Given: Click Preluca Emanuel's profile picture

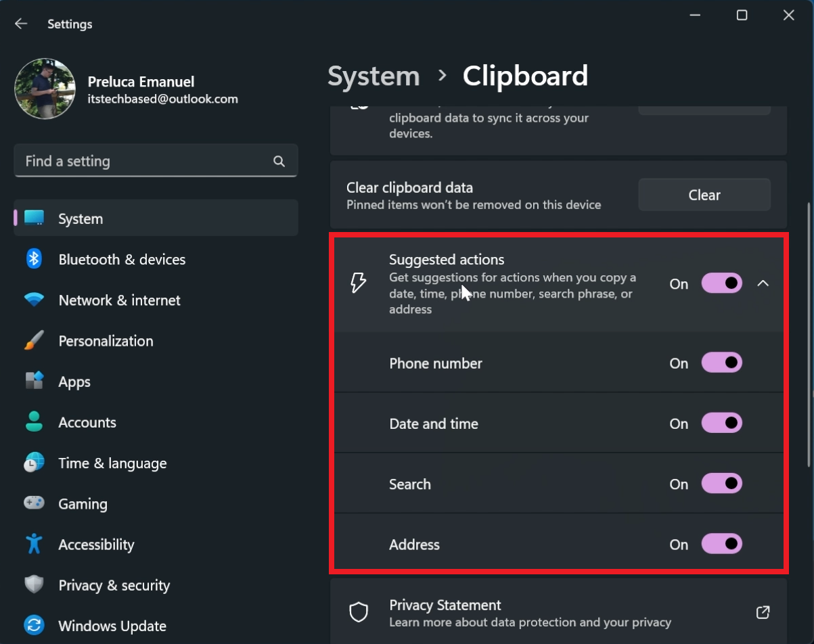Looking at the screenshot, I should point(45,88).
